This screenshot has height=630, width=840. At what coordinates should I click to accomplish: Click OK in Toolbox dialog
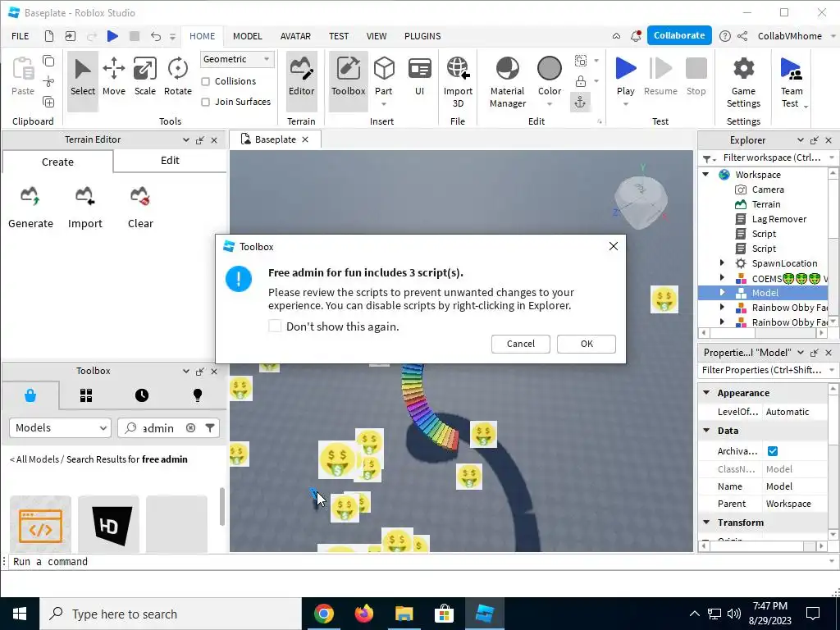click(587, 344)
